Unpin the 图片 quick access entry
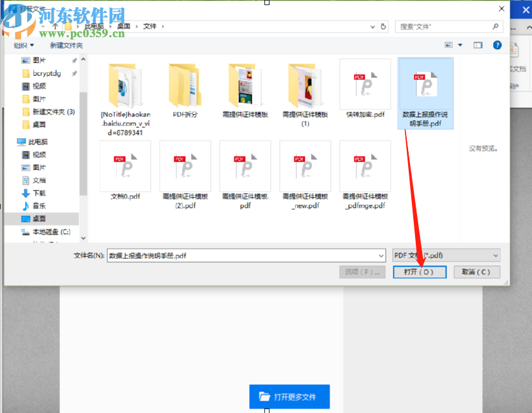The image size is (532, 413). (75, 61)
